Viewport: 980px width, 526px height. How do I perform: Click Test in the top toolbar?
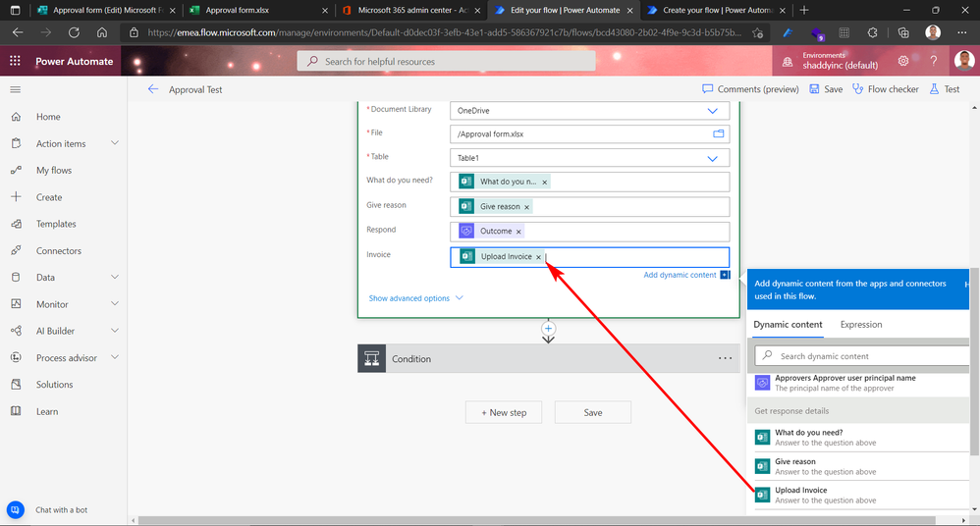coord(944,89)
